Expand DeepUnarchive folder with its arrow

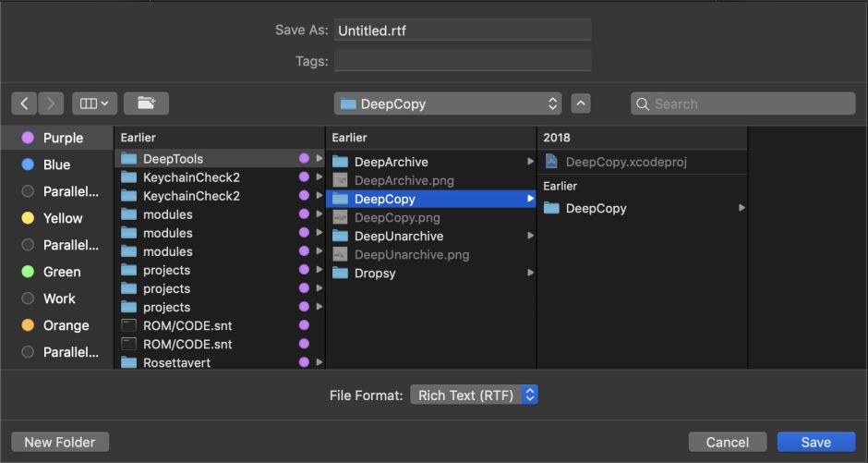pos(530,236)
